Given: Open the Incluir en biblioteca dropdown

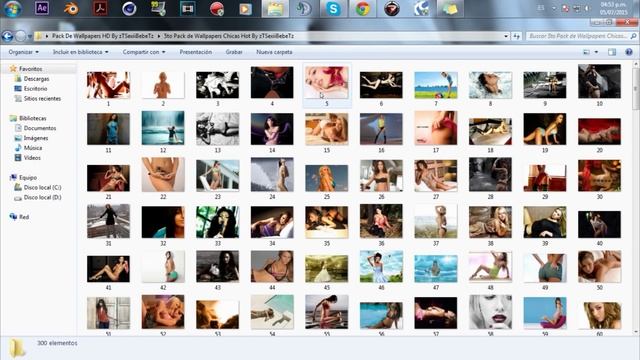Looking at the screenshot, I should 80,52.
